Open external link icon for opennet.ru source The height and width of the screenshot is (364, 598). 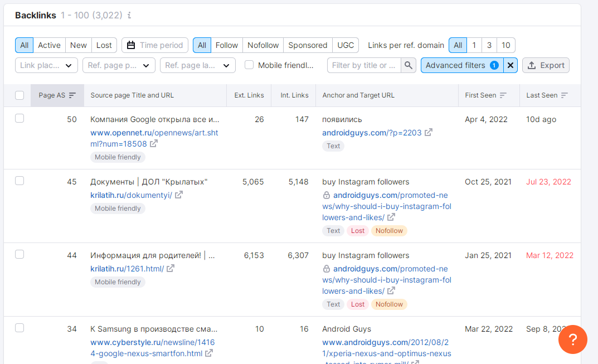coord(153,144)
